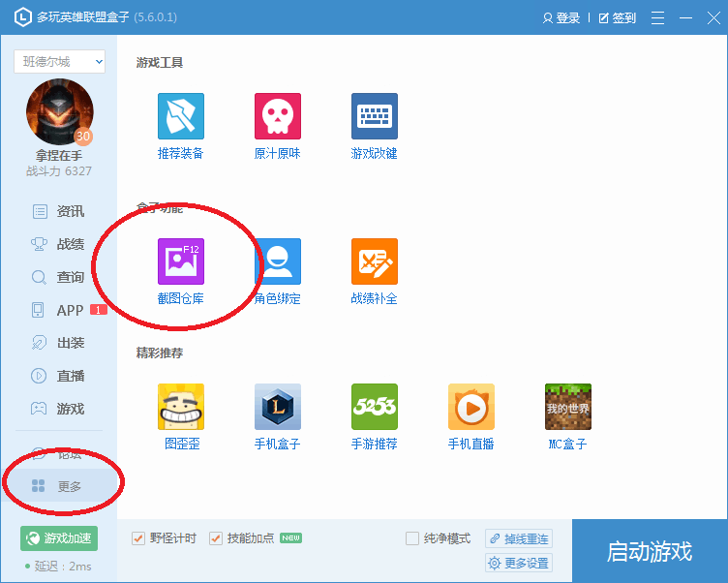Click 签到 check-in in title bar

pos(617,17)
